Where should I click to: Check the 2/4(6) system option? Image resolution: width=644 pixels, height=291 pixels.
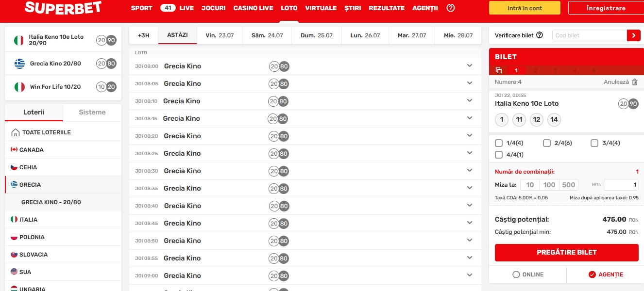547,143
